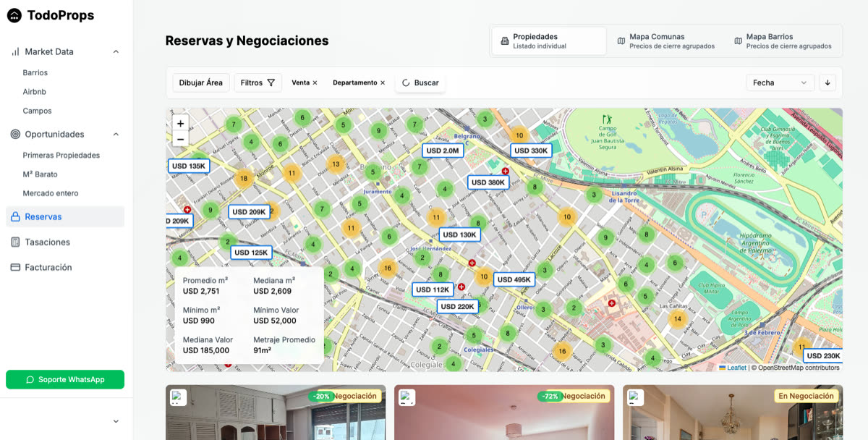Select the USD 125K price marker
This screenshot has width=868, height=440.
251,253
